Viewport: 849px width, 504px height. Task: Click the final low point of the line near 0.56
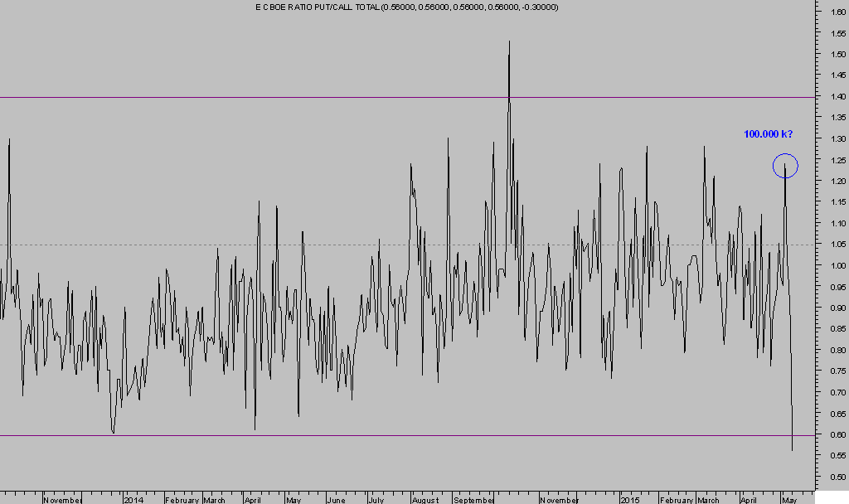(792, 449)
